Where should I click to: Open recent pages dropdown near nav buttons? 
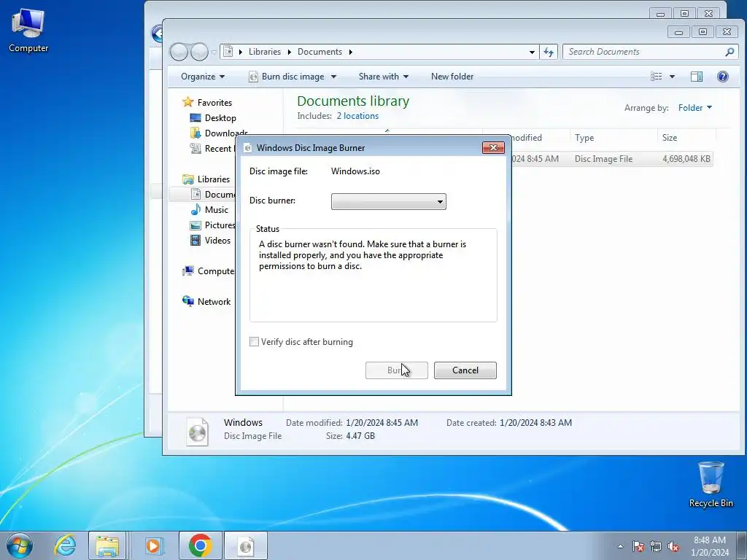click(x=214, y=52)
